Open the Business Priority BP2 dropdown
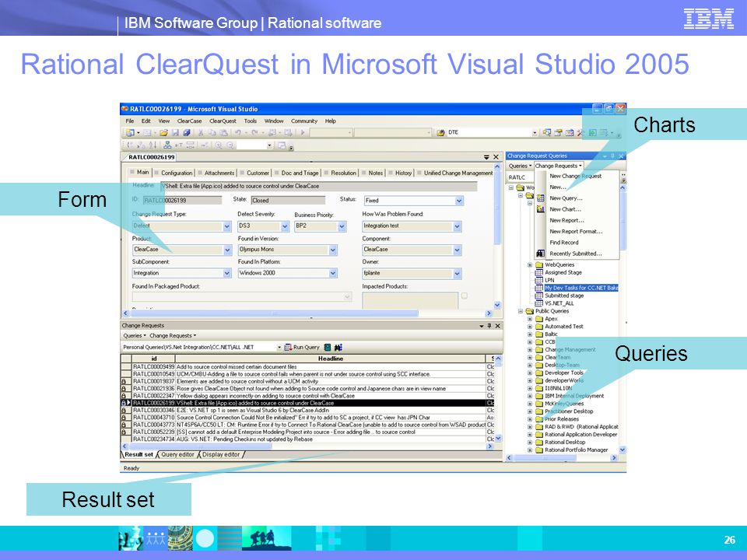 pyautogui.click(x=342, y=226)
